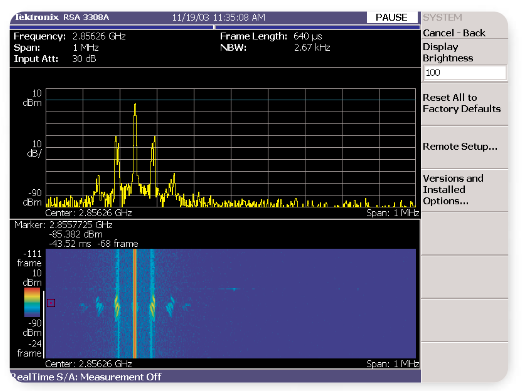The width and height of the screenshot is (522, 391).
Task: Click the progress position marker under title bar
Action: 214,27
